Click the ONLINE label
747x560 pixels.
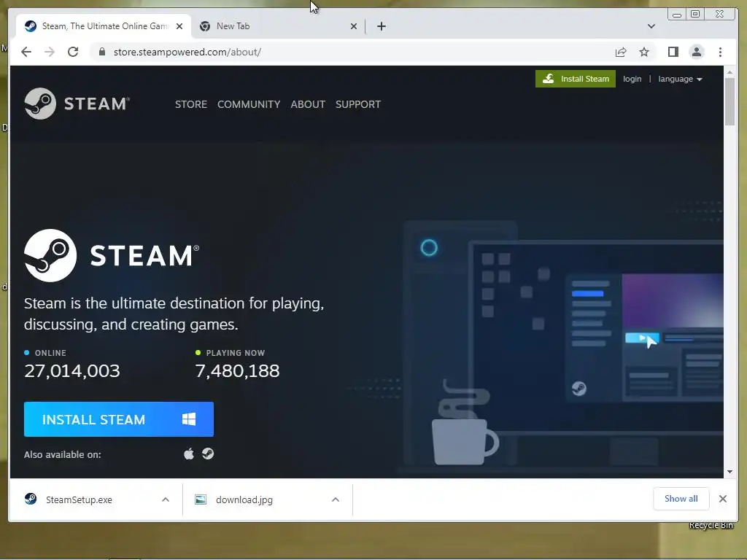tap(50, 353)
